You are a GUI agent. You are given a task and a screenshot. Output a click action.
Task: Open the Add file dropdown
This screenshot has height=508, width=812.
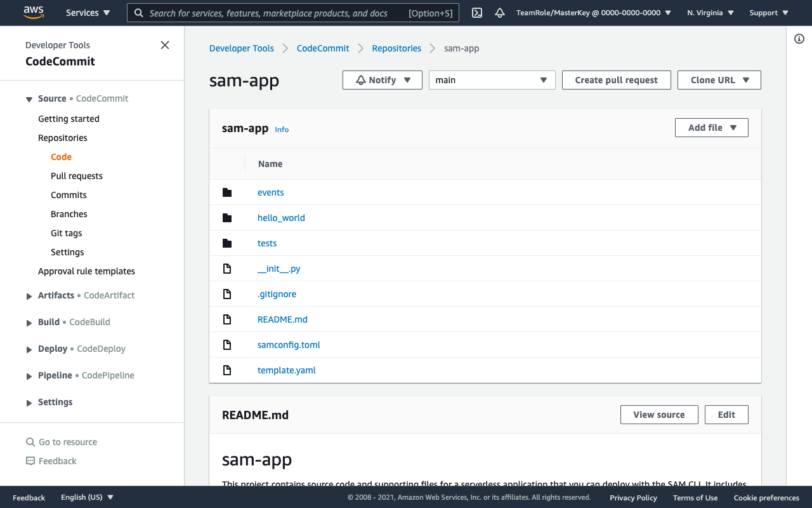point(712,128)
